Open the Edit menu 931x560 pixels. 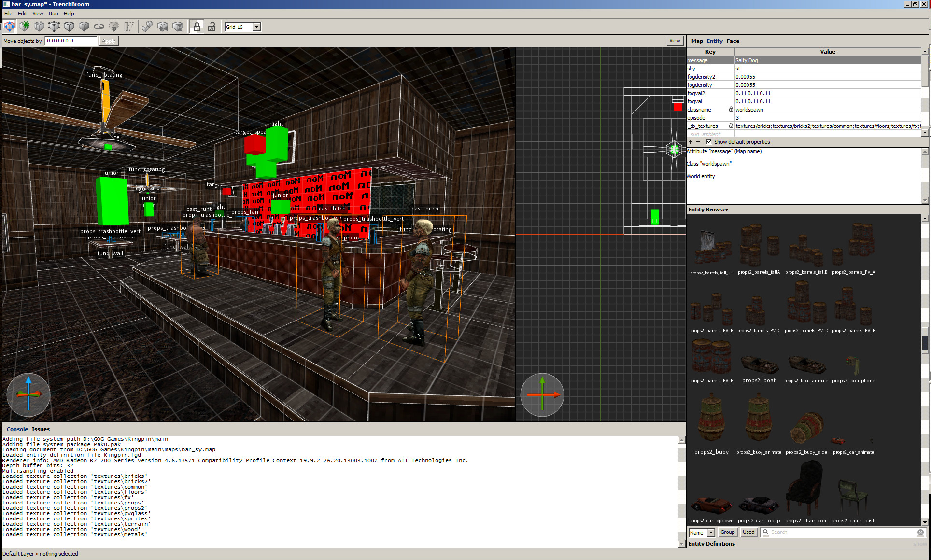click(22, 14)
